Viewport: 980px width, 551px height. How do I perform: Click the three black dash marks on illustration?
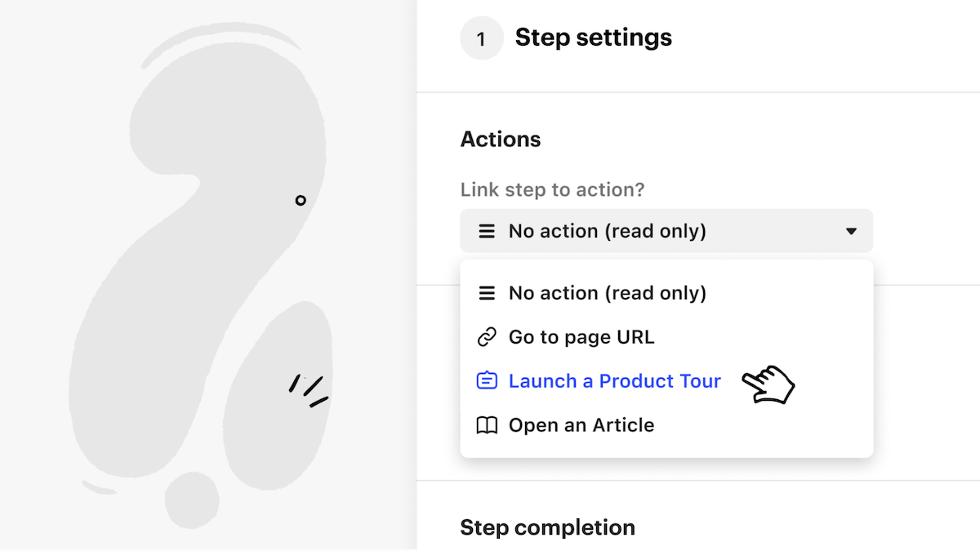pos(309,389)
